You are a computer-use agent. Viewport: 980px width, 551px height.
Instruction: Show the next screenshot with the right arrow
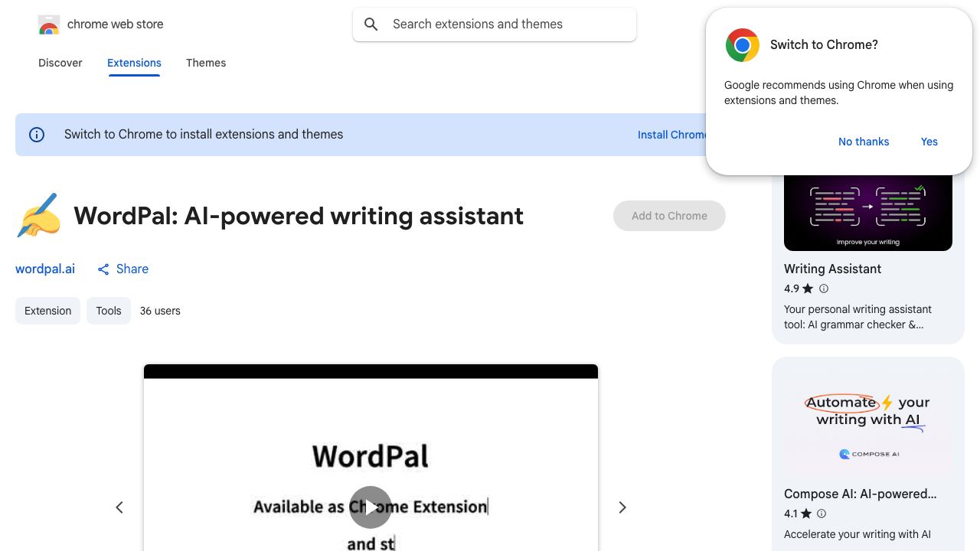point(622,507)
